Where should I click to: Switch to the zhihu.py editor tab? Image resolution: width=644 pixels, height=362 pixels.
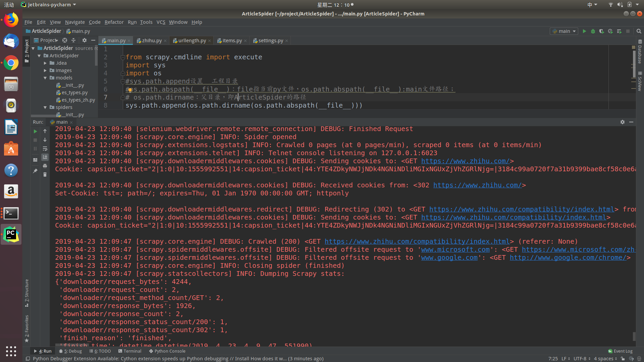[151, 41]
